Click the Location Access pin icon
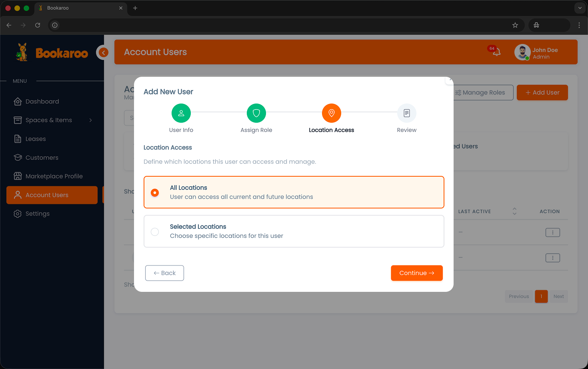 point(331,113)
